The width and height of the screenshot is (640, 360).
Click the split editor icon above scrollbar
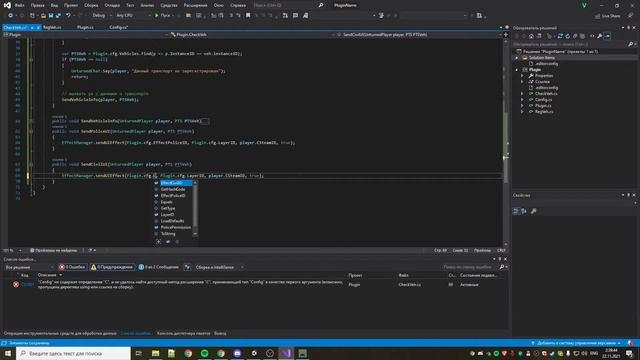(x=506, y=35)
